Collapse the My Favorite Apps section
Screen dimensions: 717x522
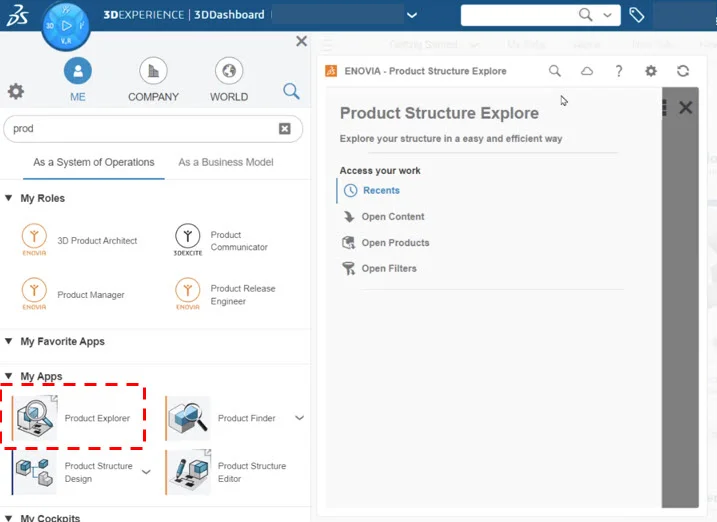click(9, 341)
